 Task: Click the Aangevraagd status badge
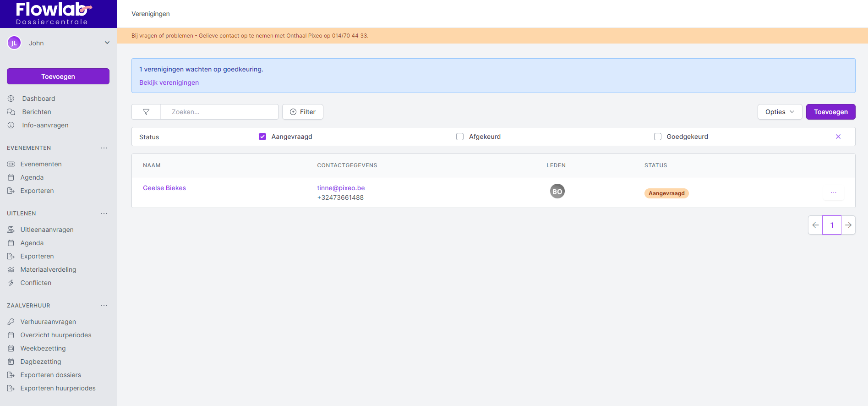coord(666,193)
